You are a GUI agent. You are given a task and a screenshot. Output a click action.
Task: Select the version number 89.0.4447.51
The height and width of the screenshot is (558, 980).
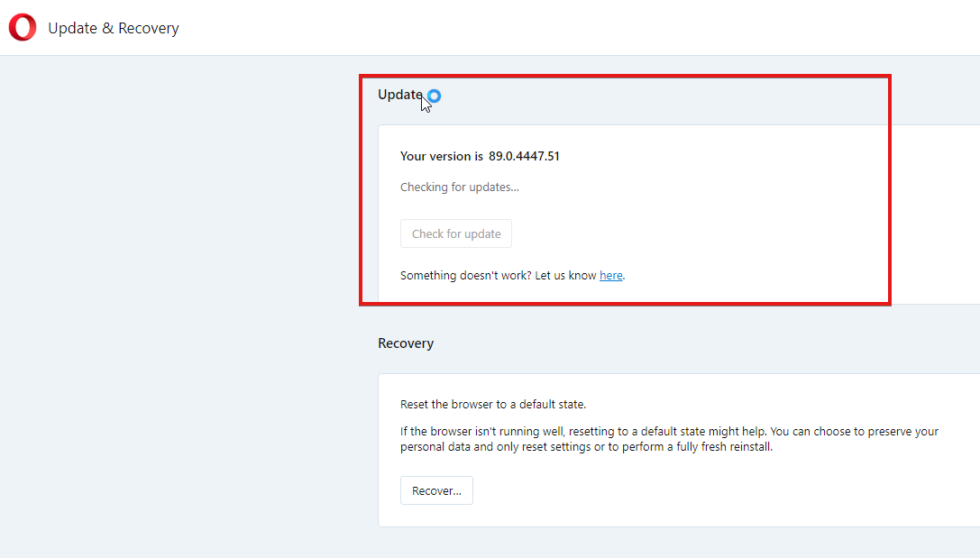pyautogui.click(x=525, y=156)
